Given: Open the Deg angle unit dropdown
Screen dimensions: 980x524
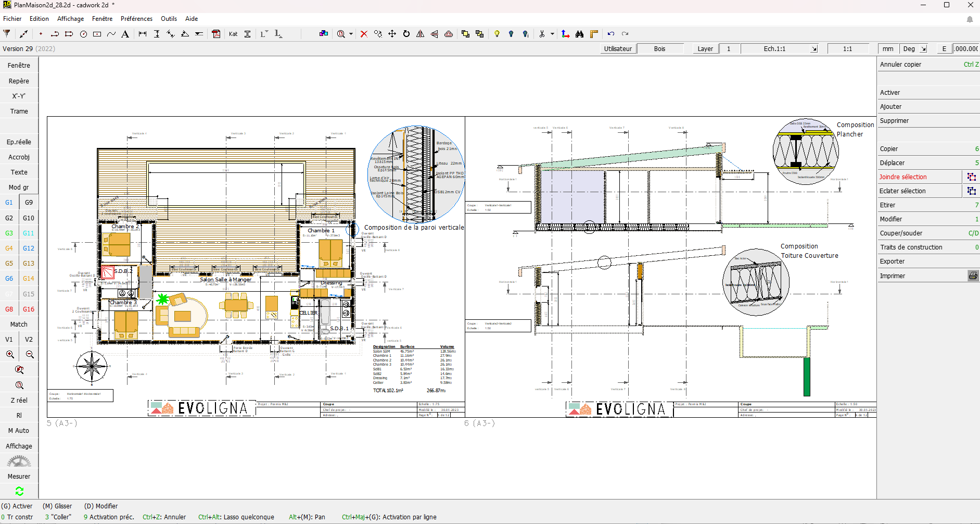Looking at the screenshot, I should click(x=923, y=49).
